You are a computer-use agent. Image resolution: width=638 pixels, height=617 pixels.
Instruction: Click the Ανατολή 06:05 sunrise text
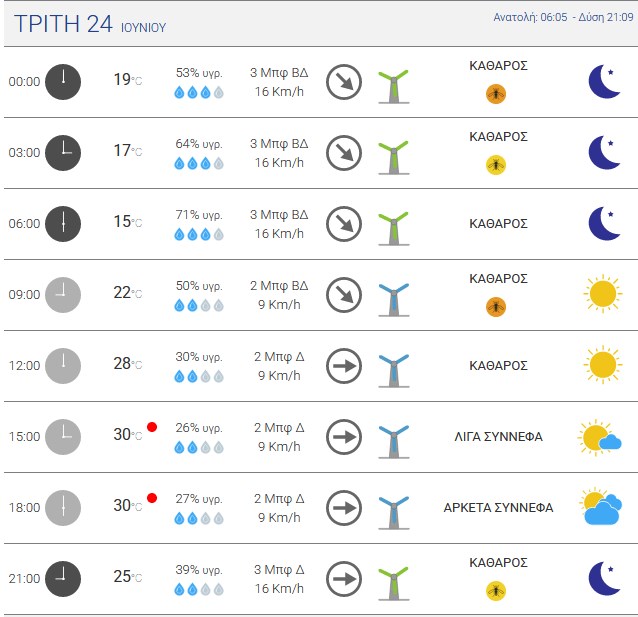530,17
